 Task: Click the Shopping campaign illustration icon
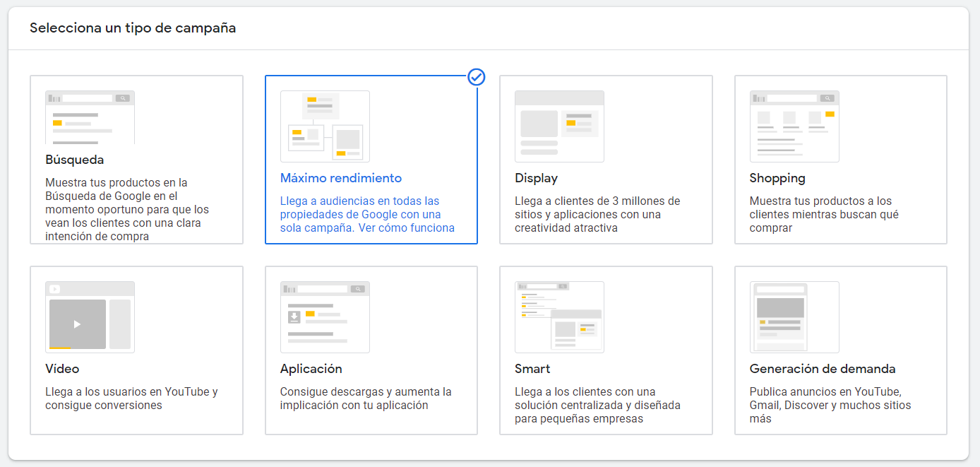[x=794, y=126]
